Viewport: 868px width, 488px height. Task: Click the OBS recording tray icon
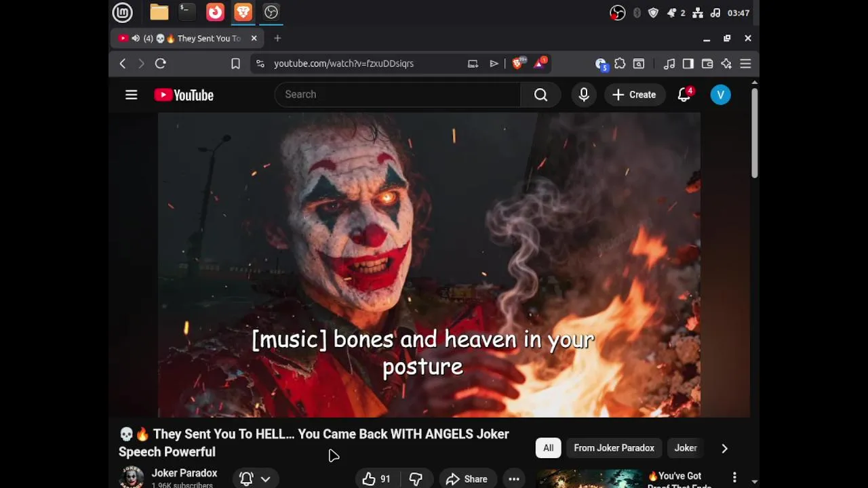tap(617, 13)
